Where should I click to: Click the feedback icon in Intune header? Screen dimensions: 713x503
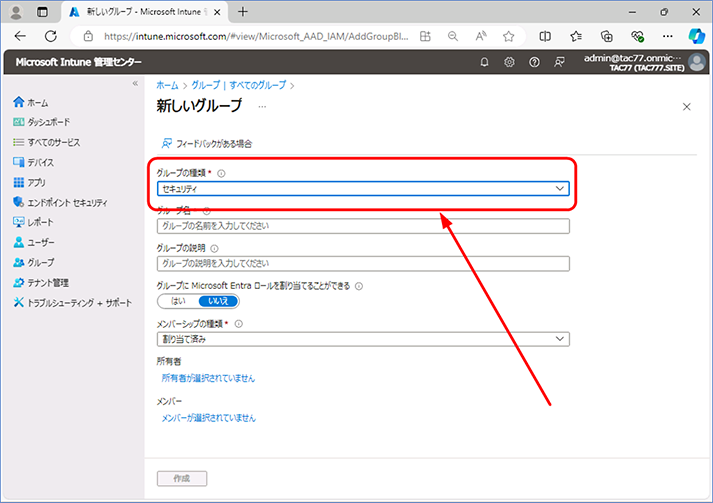tap(559, 62)
